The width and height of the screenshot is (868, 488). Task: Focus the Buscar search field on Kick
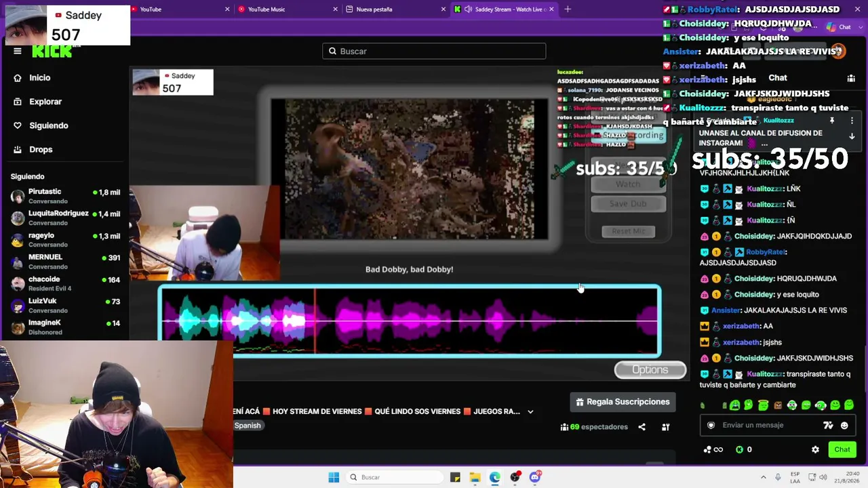[x=434, y=51]
